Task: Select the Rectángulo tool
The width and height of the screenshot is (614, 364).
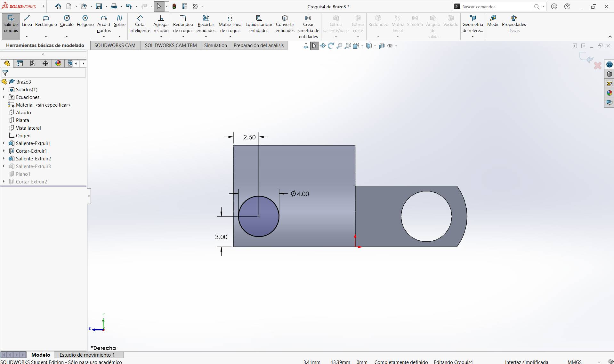Action: click(46, 21)
